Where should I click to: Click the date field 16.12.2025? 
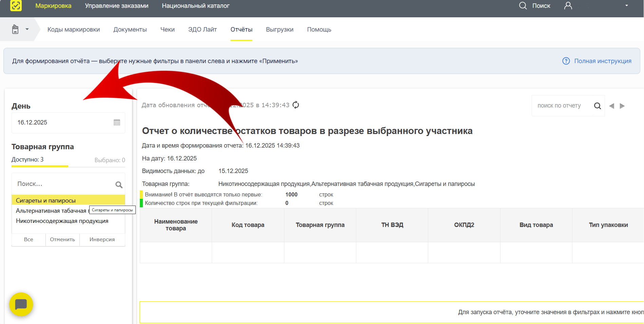click(68, 122)
